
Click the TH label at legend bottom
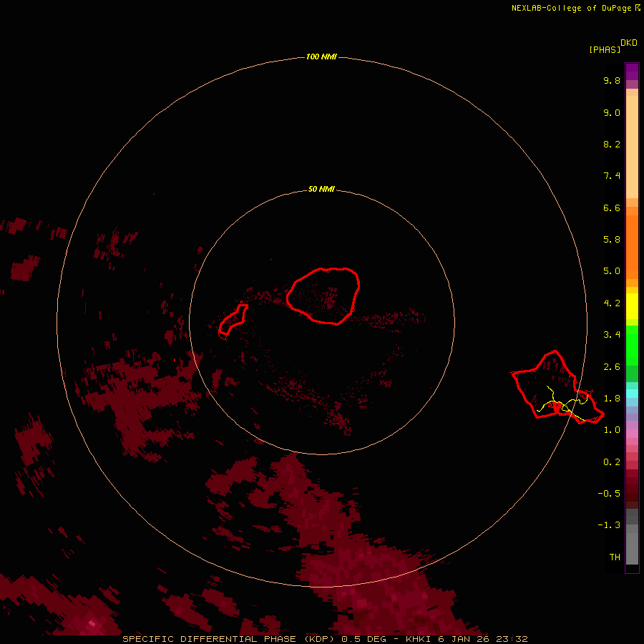pyautogui.click(x=615, y=557)
